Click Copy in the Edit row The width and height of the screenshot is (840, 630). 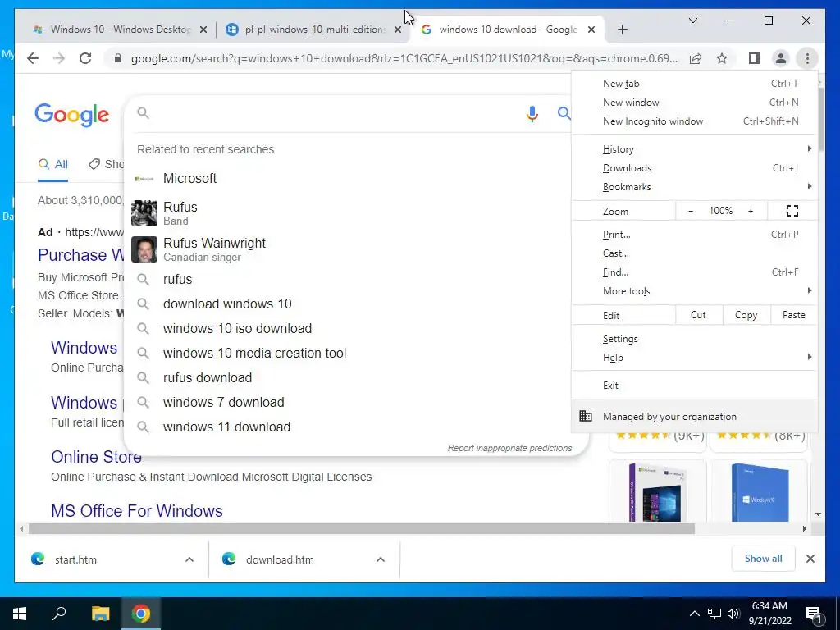[746, 315]
